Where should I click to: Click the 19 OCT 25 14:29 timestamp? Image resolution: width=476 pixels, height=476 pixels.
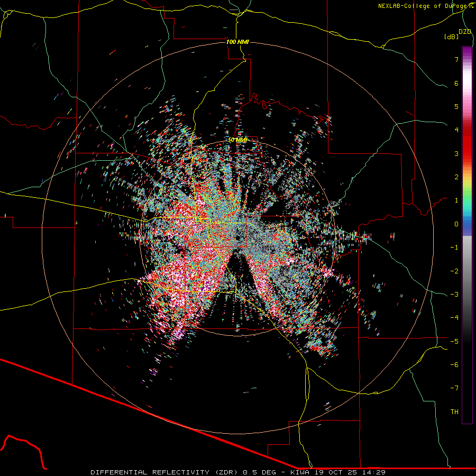point(349,472)
